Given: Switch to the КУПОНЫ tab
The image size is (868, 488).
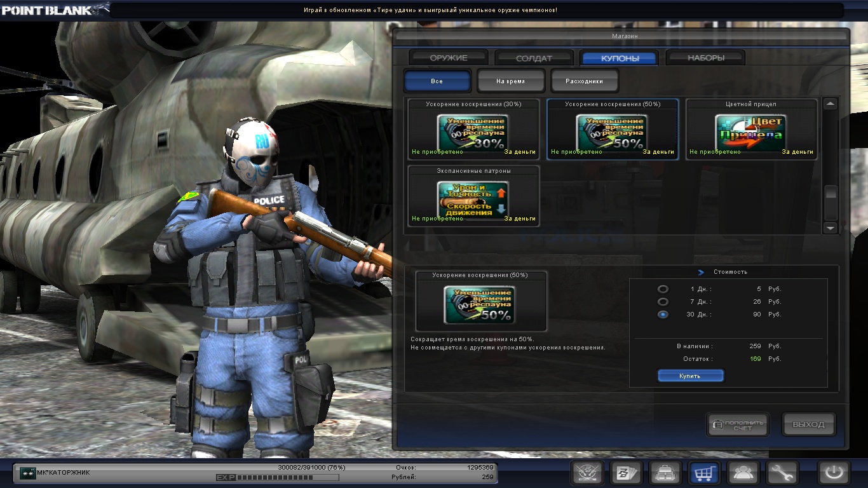Looking at the screenshot, I should pos(620,58).
